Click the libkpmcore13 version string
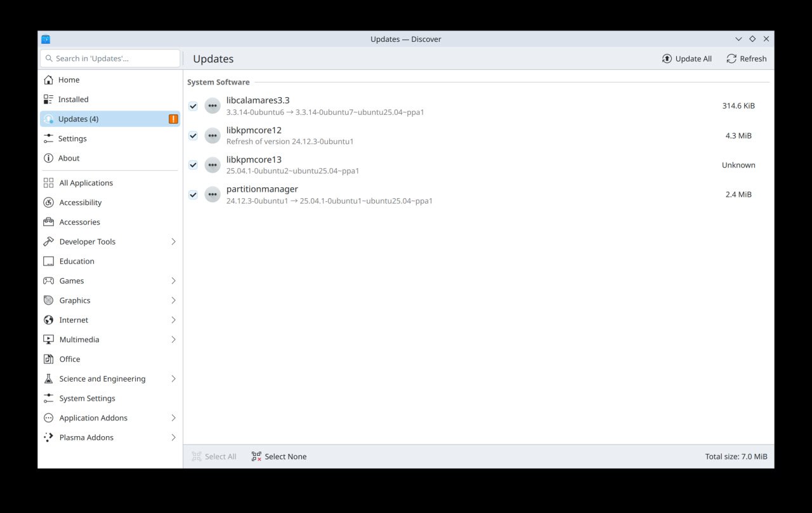 click(292, 171)
